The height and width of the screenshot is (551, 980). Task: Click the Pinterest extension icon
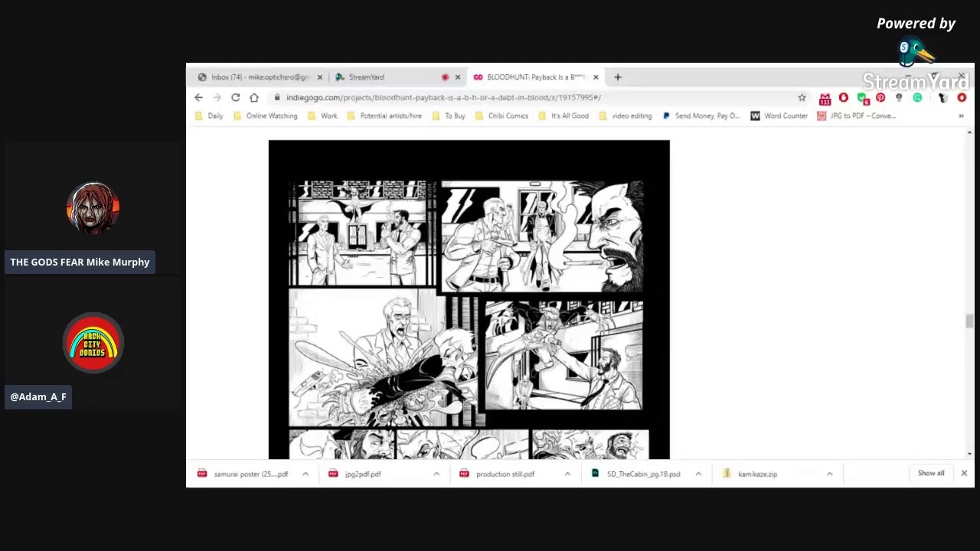[880, 98]
